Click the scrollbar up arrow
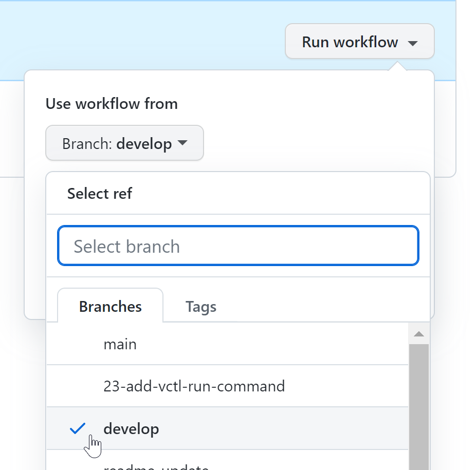 419,334
